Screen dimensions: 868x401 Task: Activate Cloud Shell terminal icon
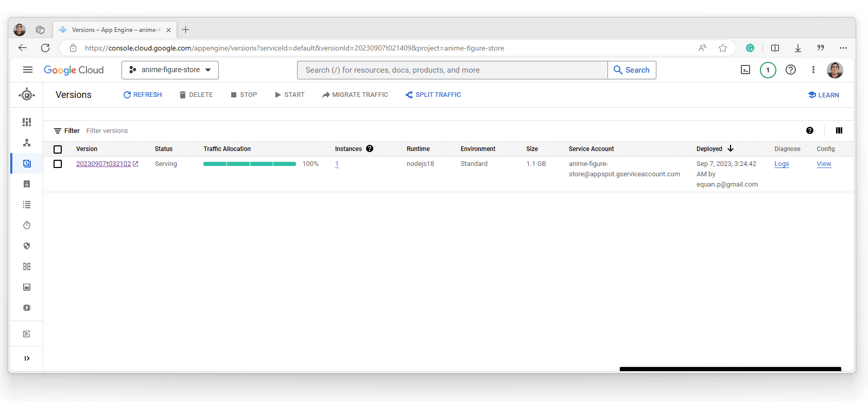(745, 70)
